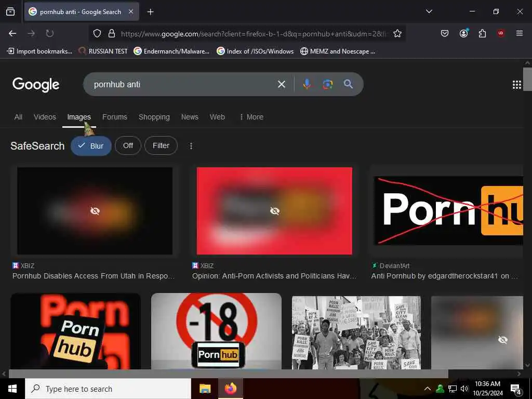Open the 'Index of /ISOs/Windows' bookmark
532x399 pixels.
click(255, 51)
